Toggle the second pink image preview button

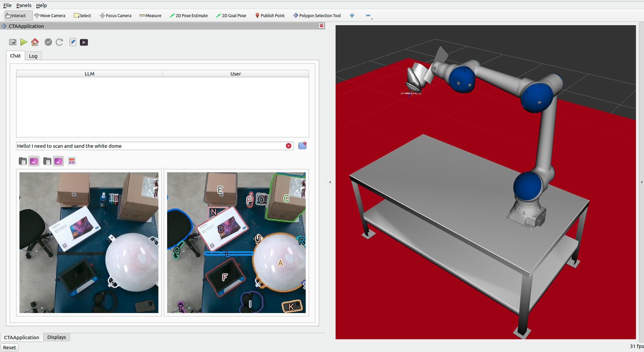click(x=58, y=161)
